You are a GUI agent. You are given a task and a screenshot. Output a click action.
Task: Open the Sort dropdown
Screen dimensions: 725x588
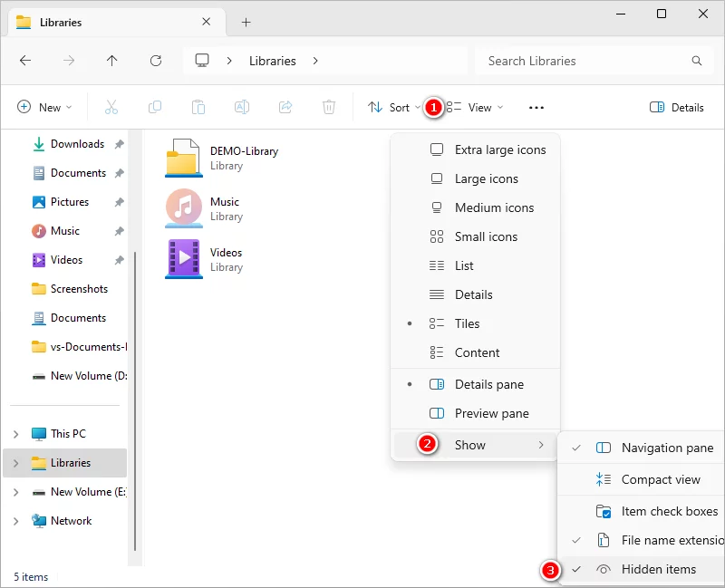394,107
